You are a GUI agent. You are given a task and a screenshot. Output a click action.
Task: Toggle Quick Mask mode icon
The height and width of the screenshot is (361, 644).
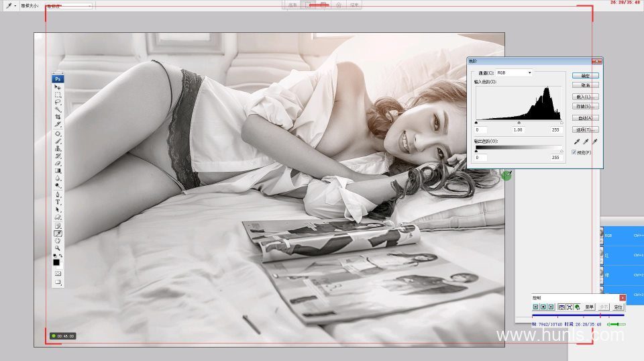click(x=58, y=273)
